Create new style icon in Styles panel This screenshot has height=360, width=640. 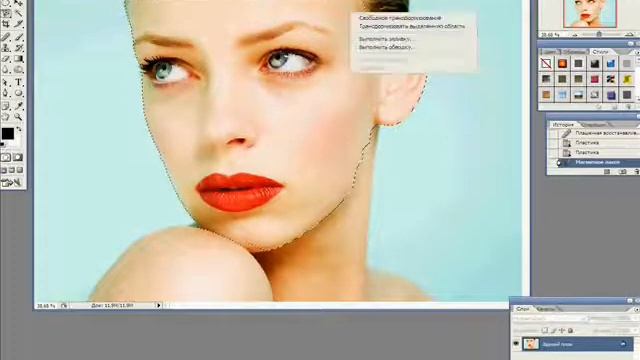tap(615, 107)
